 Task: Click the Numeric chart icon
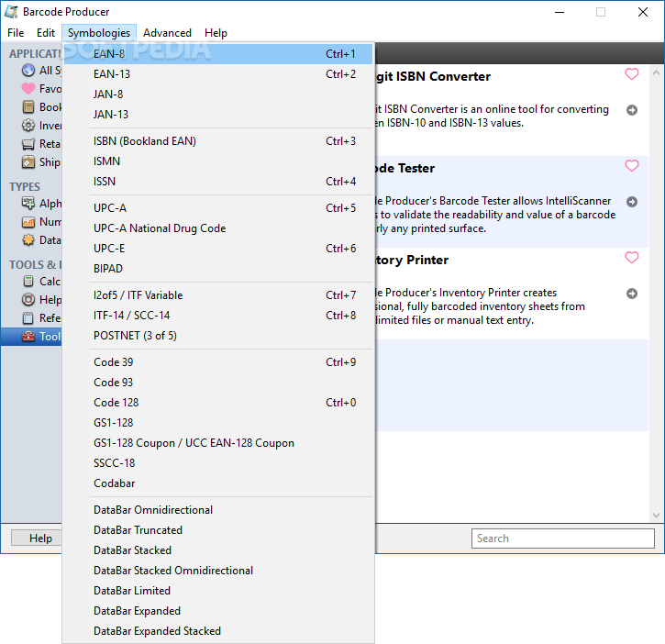28,222
